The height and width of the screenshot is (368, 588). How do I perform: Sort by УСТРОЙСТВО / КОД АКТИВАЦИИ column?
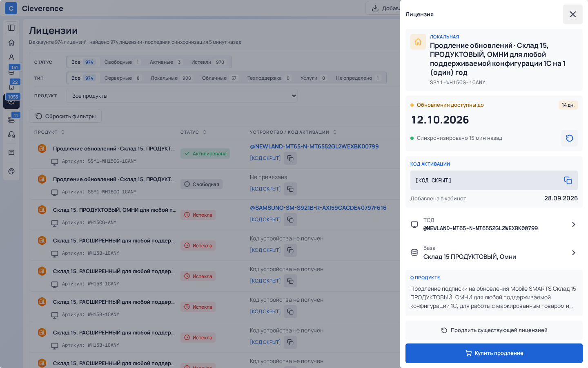coord(293,132)
